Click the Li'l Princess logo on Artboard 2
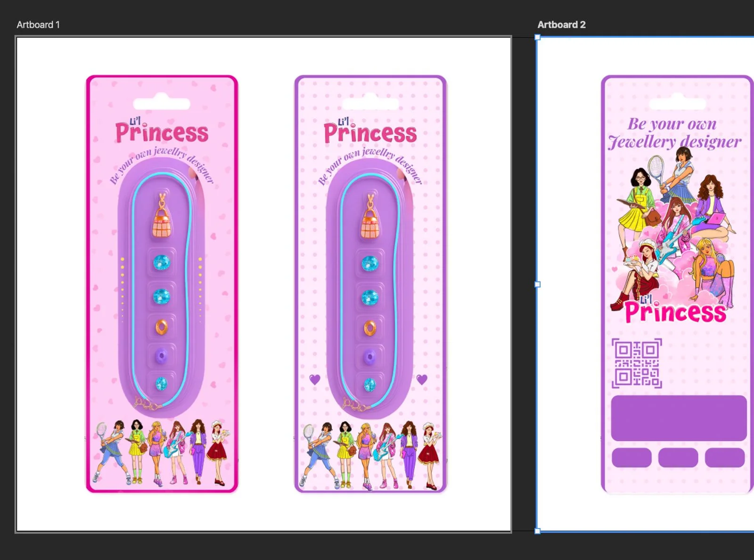This screenshot has height=560, width=754. 675,311
